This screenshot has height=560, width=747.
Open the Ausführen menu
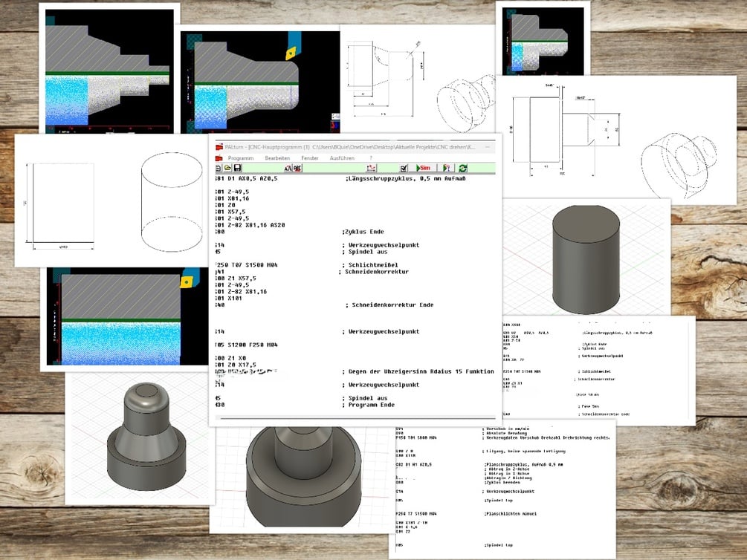(x=342, y=158)
